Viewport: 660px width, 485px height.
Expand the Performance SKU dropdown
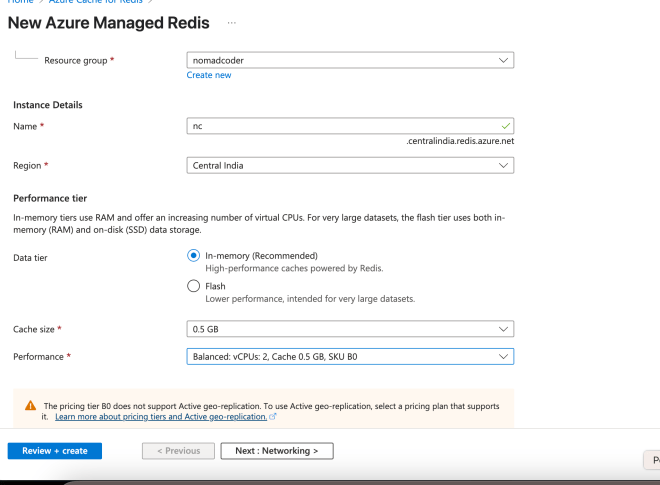(350, 357)
